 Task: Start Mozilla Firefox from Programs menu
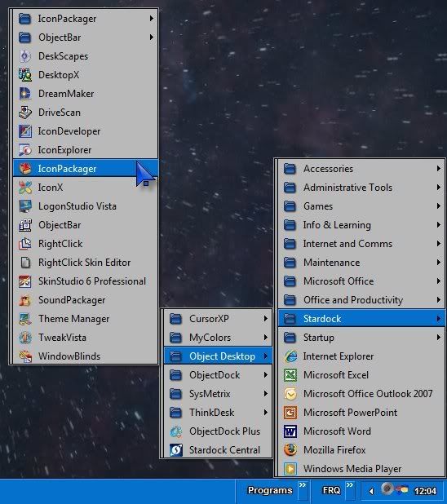coord(361,450)
